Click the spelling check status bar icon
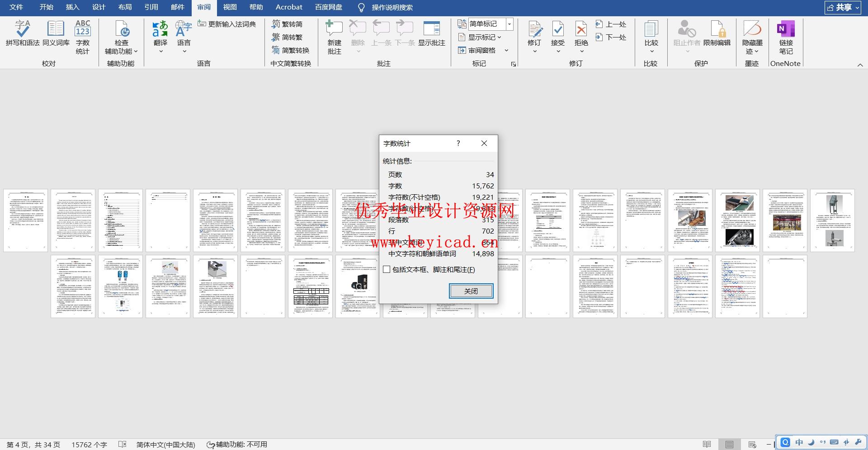Viewport: 868px width, 450px height. point(122,445)
